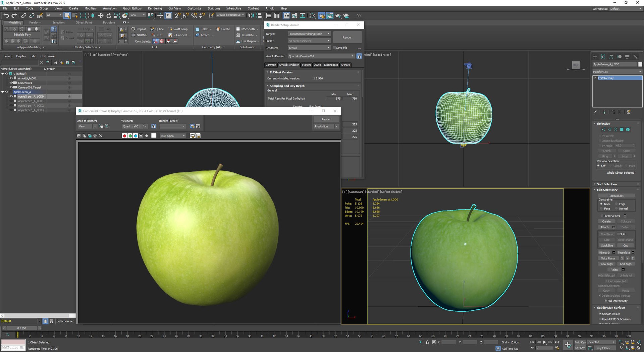Open Select by Name list icon

[x=75, y=15]
